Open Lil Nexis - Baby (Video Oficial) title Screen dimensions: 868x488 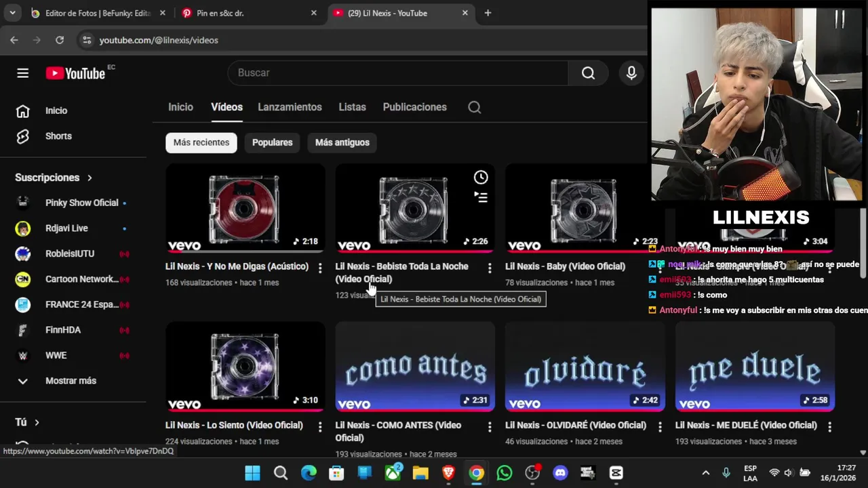565,266
